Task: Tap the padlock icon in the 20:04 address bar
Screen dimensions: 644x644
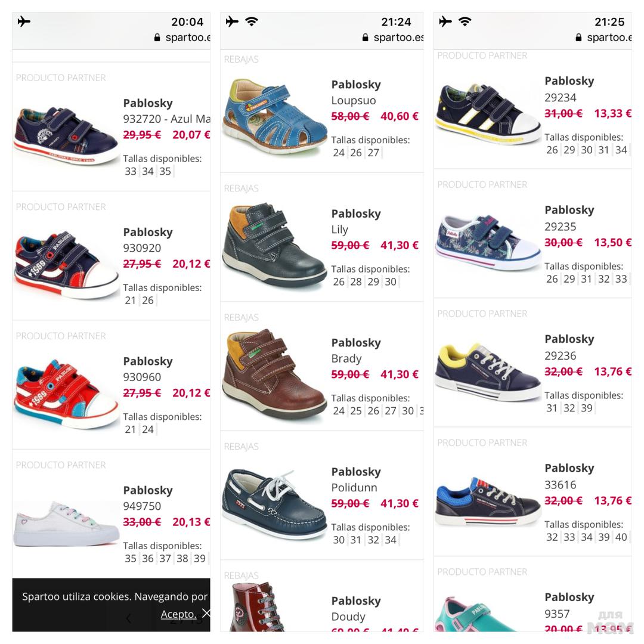Action: pyautogui.click(x=157, y=38)
